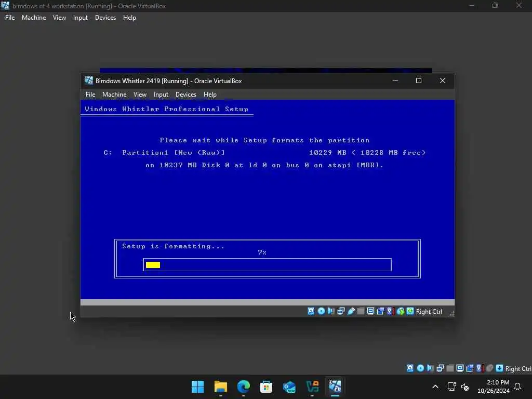Click gray mouse integration icon in NT 4 window
The width and height of the screenshot is (532, 399).
point(489,368)
